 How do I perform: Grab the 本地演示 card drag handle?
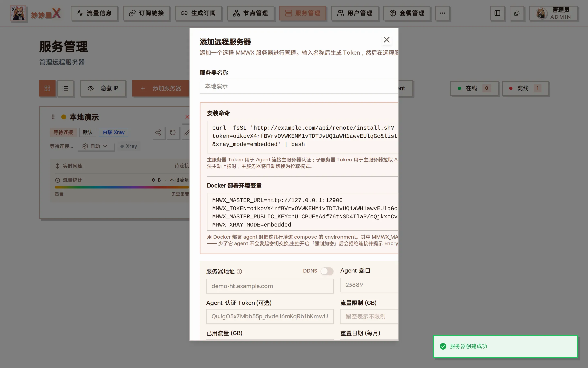click(x=53, y=117)
